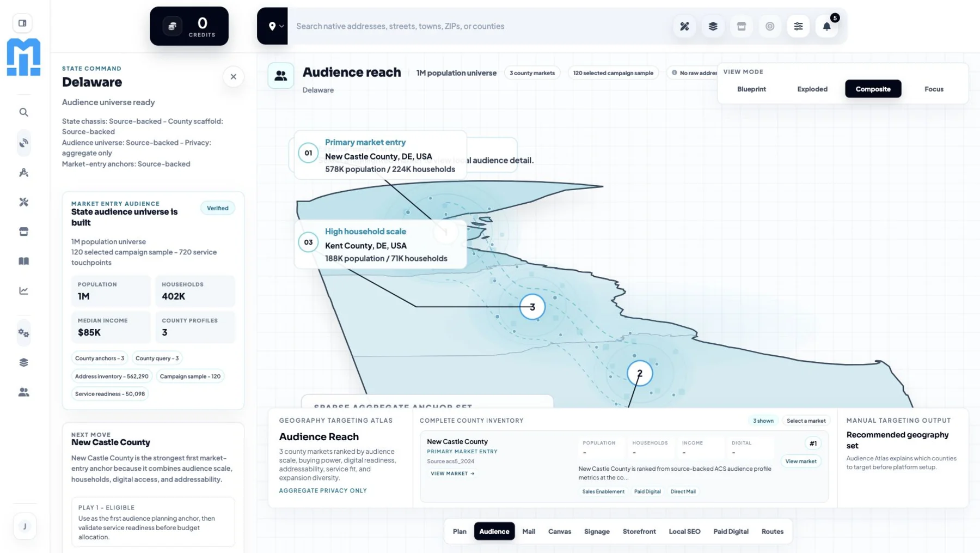Open the Local SEO tab
Image resolution: width=980 pixels, height=553 pixels.
684,531
